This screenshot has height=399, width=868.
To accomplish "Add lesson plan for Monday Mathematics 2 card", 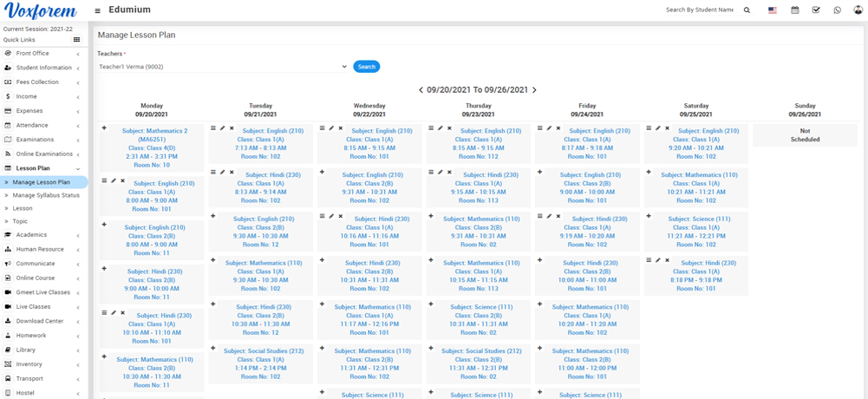I will [105, 128].
